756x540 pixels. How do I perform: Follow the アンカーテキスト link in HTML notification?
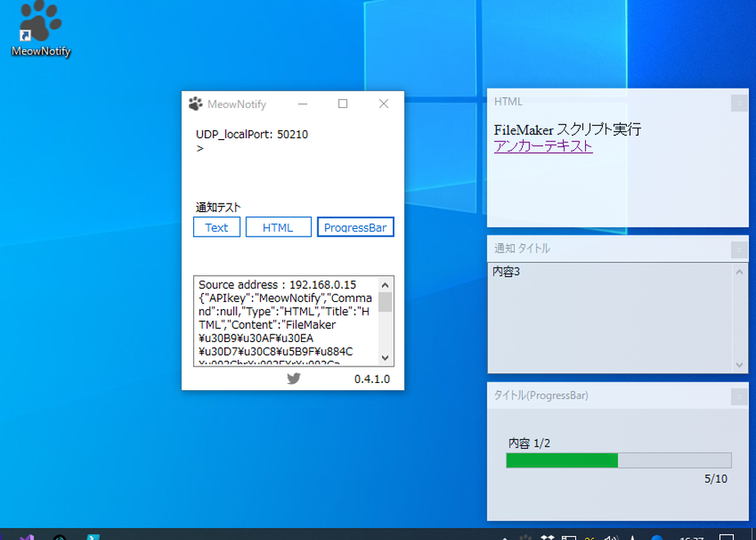[543, 146]
